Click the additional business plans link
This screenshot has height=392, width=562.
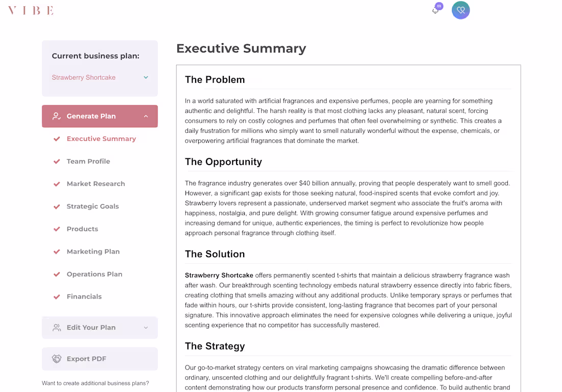pyautogui.click(x=95, y=383)
